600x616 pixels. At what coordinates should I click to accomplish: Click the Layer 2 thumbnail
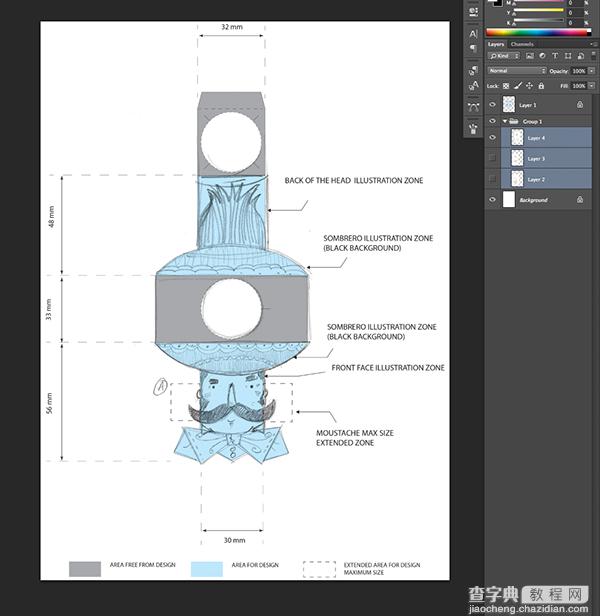[517, 179]
